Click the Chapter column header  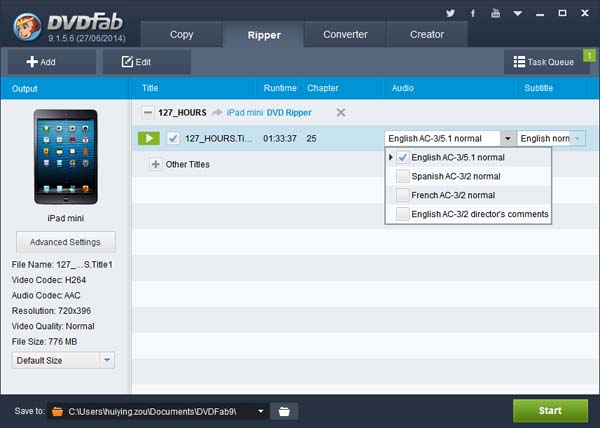(323, 88)
